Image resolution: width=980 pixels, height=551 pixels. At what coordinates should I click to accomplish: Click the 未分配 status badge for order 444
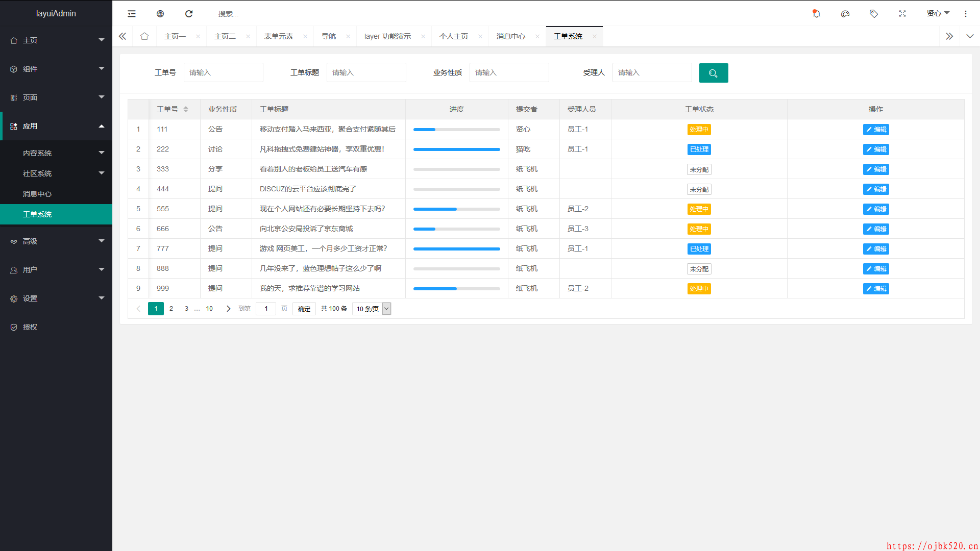699,189
